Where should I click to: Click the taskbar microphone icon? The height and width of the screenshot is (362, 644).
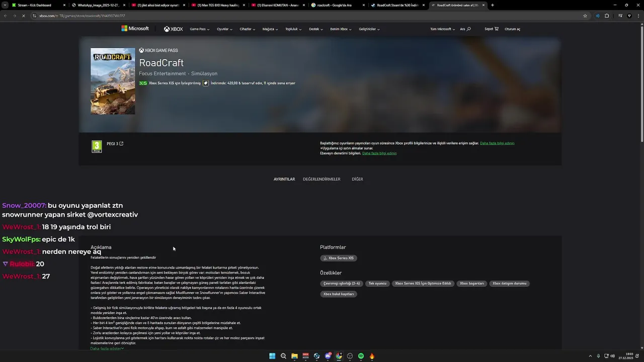tap(598, 356)
